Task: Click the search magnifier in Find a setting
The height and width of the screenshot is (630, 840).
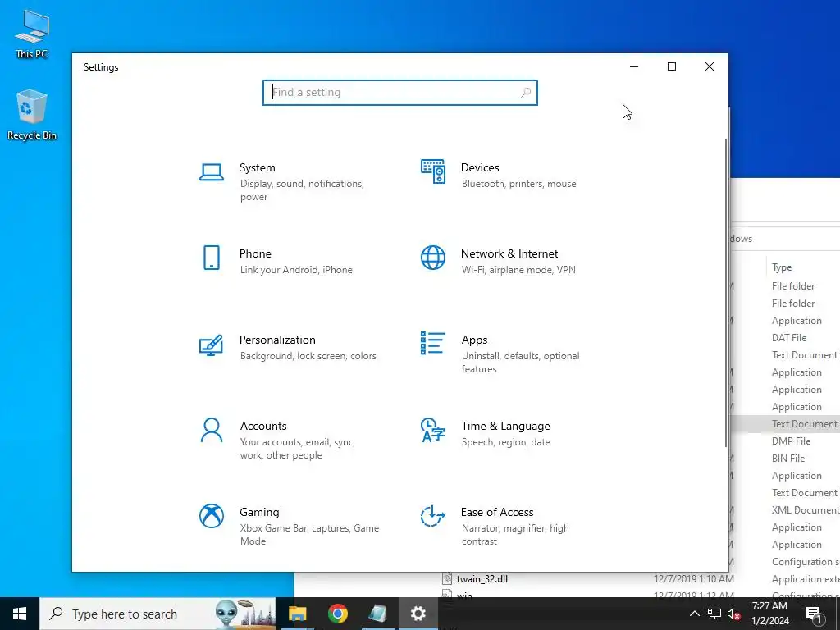Action: point(526,92)
